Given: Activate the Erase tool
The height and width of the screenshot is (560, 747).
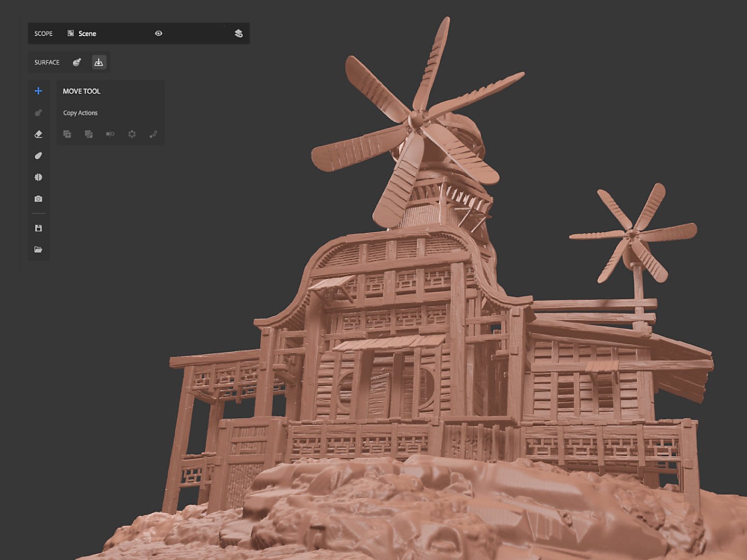Looking at the screenshot, I should [x=37, y=134].
